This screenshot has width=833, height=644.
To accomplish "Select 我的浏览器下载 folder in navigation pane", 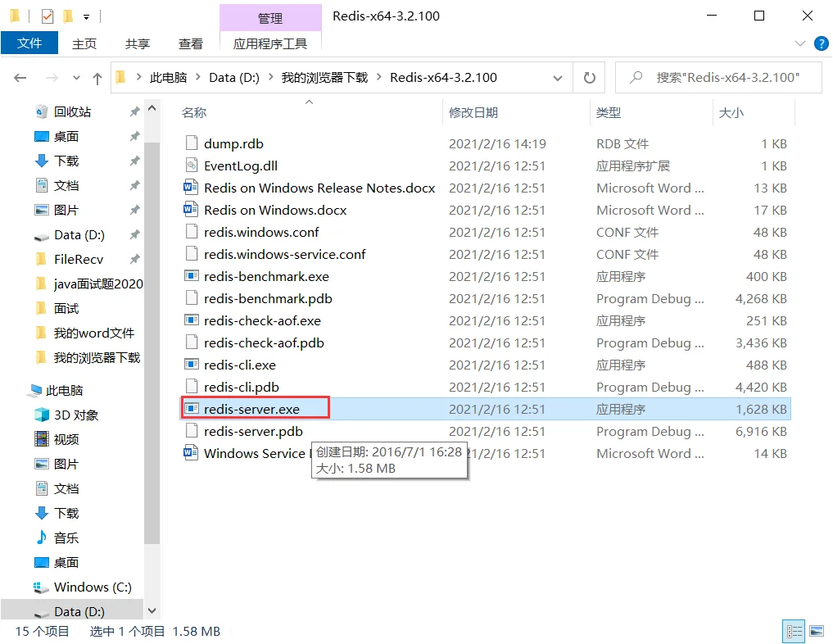I will (x=97, y=357).
